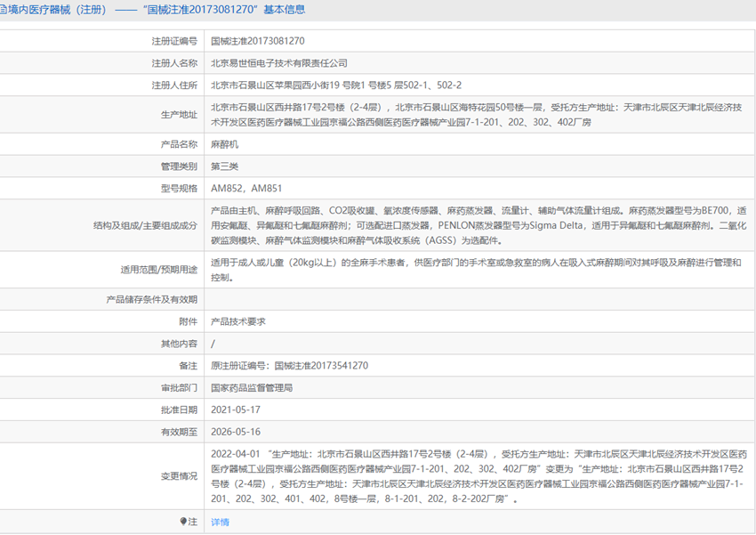This screenshot has height=535, width=756.
Task: Select the model spec value AM852, AM851
Action: click(246, 189)
